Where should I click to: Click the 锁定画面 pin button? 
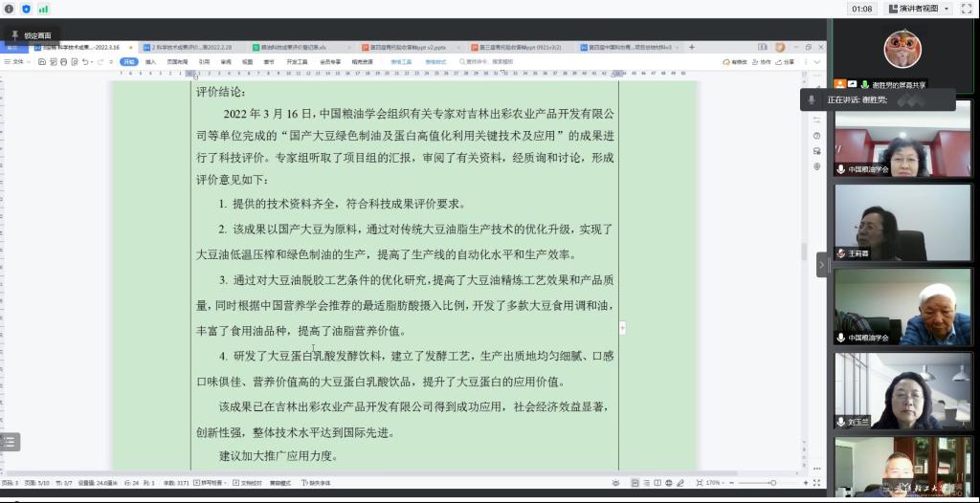tap(32, 35)
